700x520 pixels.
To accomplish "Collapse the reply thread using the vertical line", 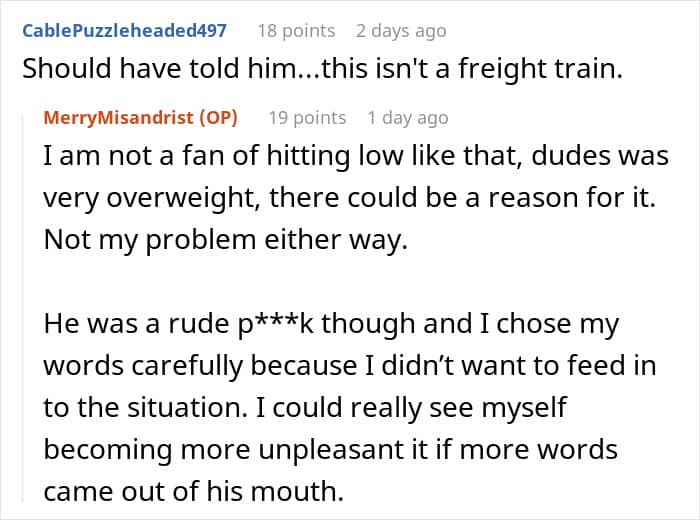I will pos(23,308).
